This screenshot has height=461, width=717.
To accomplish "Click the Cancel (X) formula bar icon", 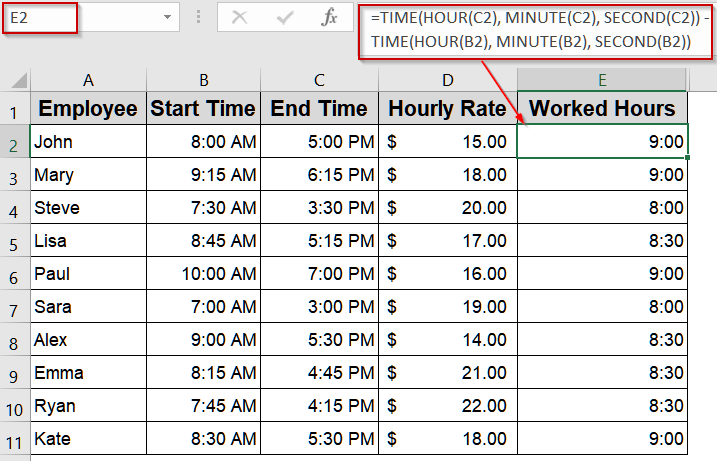I will tap(240, 18).
